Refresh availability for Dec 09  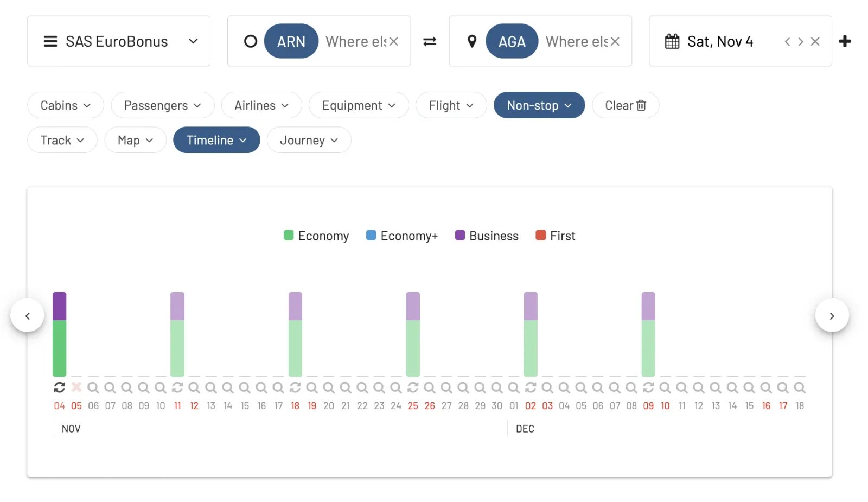tap(648, 387)
